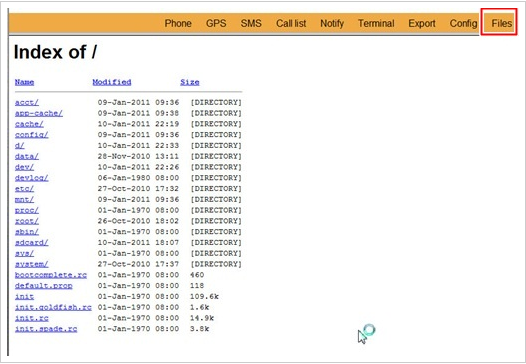Open the init.rc file
526x364 pixels.
tap(32, 318)
